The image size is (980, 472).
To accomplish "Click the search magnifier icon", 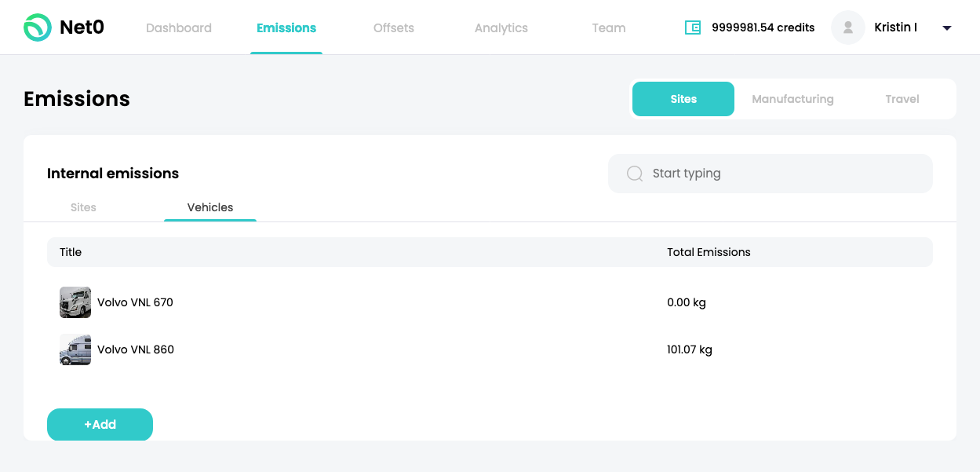I will 635,174.
